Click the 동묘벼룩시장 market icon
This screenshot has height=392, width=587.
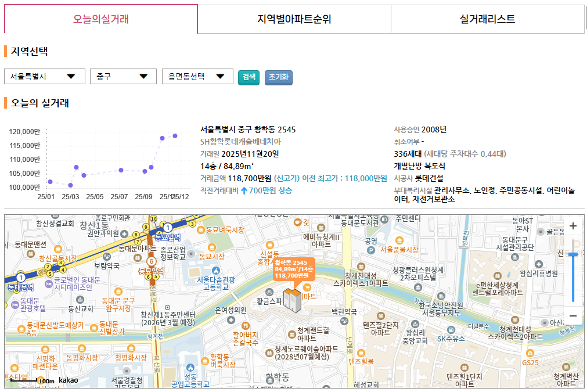pyautogui.click(x=200, y=229)
